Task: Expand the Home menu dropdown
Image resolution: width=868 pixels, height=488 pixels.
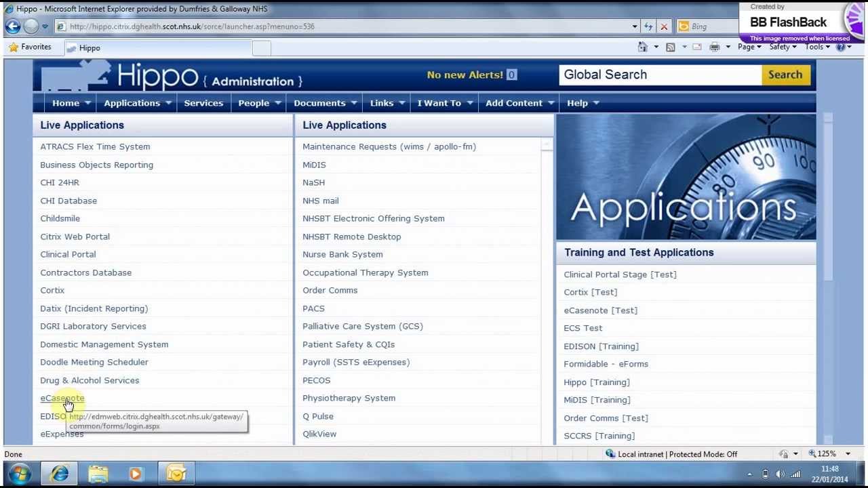Action: [x=87, y=103]
